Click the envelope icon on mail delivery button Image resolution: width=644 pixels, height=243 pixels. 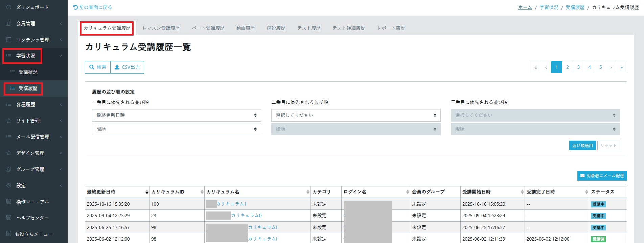(582, 176)
